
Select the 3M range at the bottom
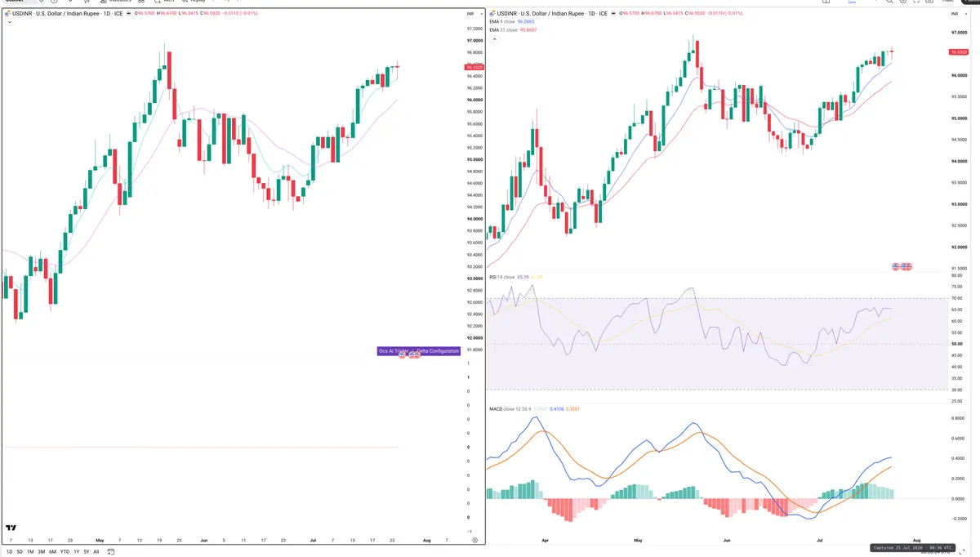pos(41,552)
